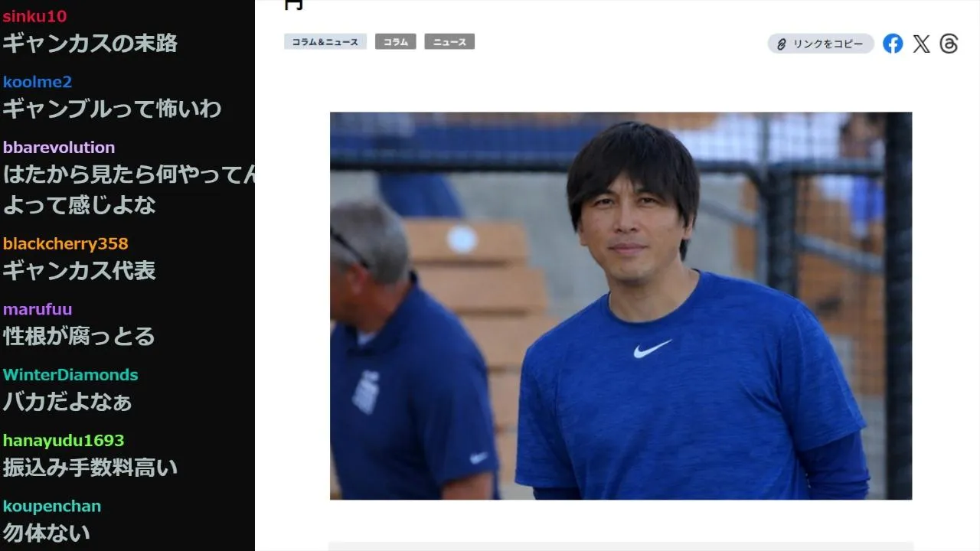Select the コラム tag
This screenshot has height=551, width=980.
click(x=395, y=42)
